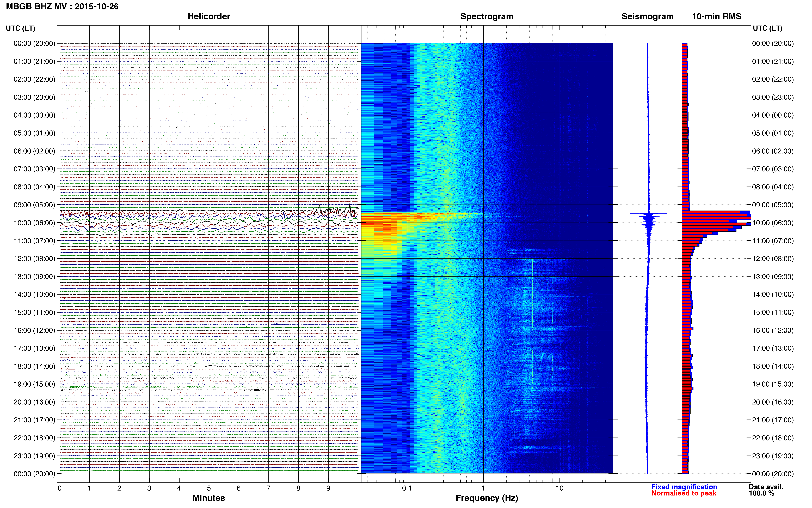This screenshot has height=508, width=812.
Task: Click 11:00 (07:00) on the right time axis
Action: [x=773, y=241]
